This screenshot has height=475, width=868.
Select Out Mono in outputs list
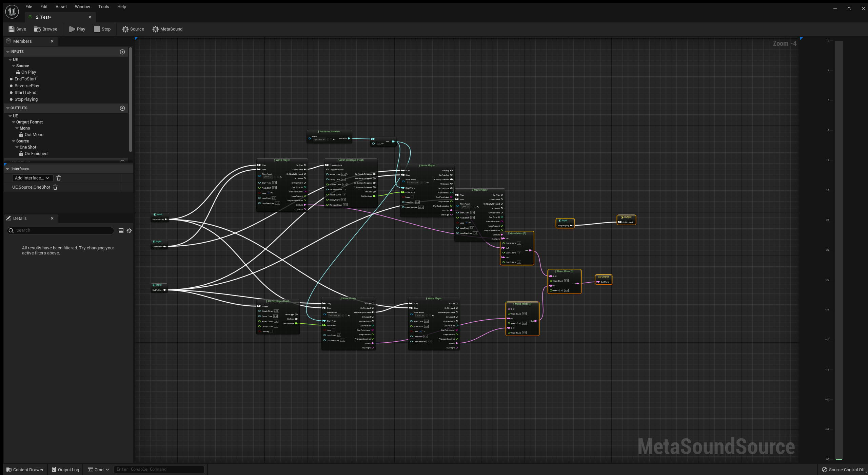click(x=34, y=135)
